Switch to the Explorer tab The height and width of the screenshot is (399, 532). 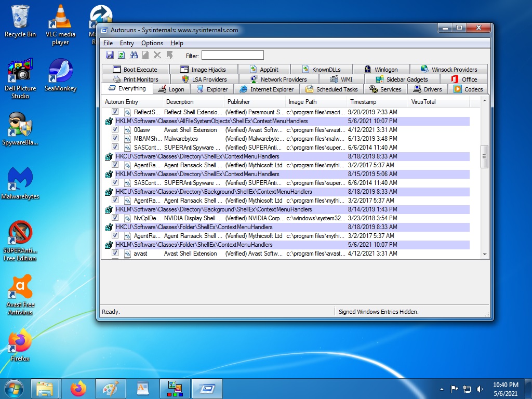tap(212, 89)
